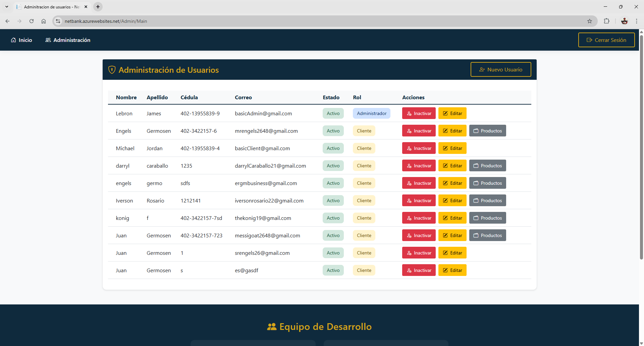Screen dimensions: 644x346
Task: Open a new browser tab
Action: [98, 7]
